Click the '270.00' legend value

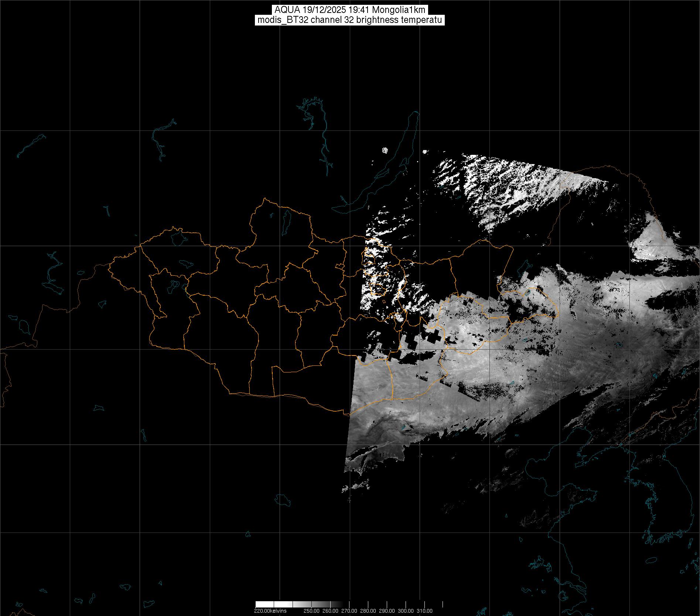(349, 611)
